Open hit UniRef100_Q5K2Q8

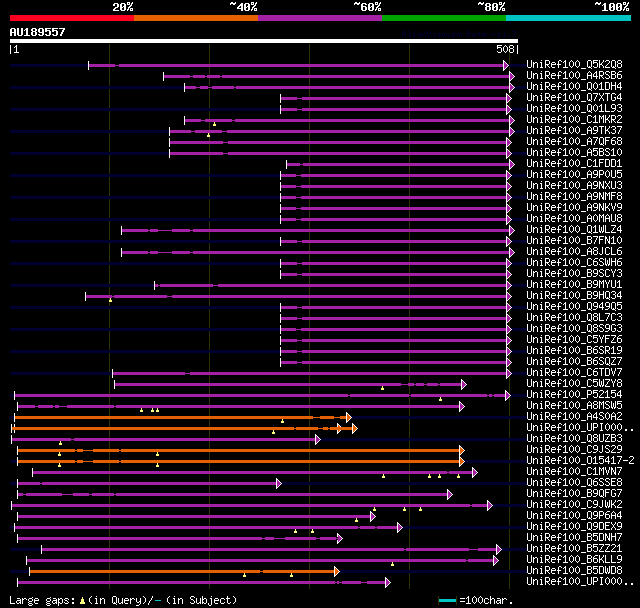click(574, 64)
